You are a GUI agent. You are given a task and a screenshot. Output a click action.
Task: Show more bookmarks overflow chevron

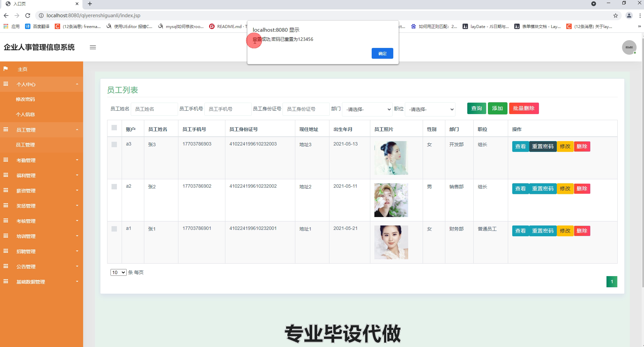pyautogui.click(x=639, y=26)
